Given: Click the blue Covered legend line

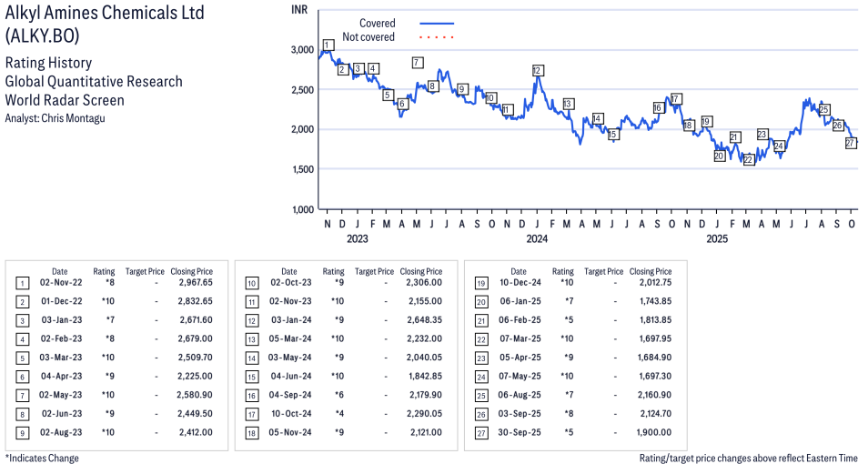Looking at the screenshot, I should (x=437, y=24).
